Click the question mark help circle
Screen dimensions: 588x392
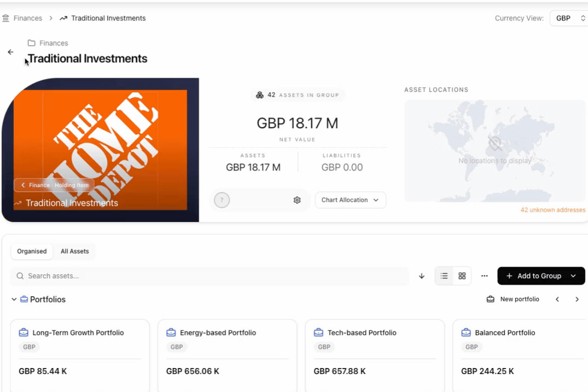pos(222,200)
